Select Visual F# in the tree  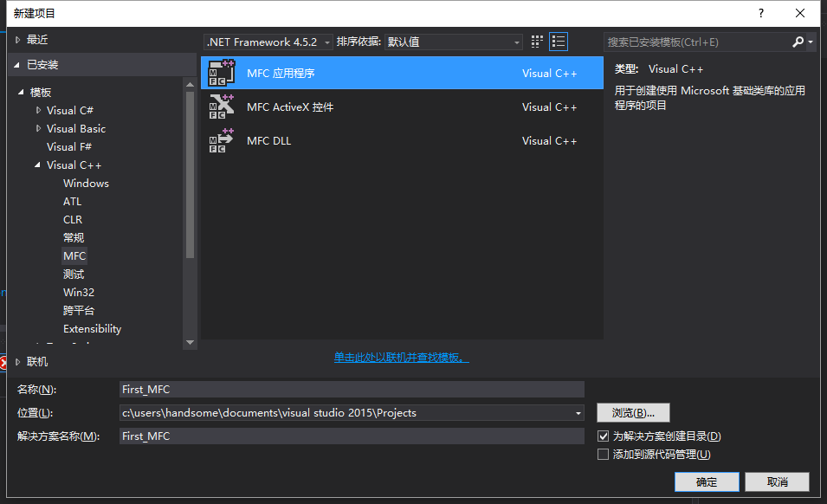pyautogui.click(x=69, y=146)
